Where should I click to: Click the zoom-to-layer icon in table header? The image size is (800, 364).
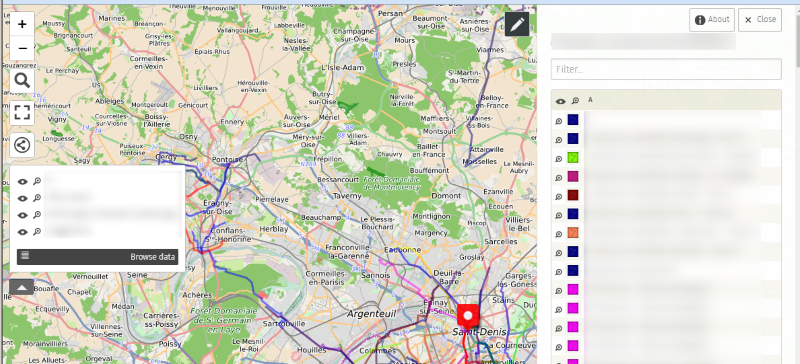[x=575, y=101]
